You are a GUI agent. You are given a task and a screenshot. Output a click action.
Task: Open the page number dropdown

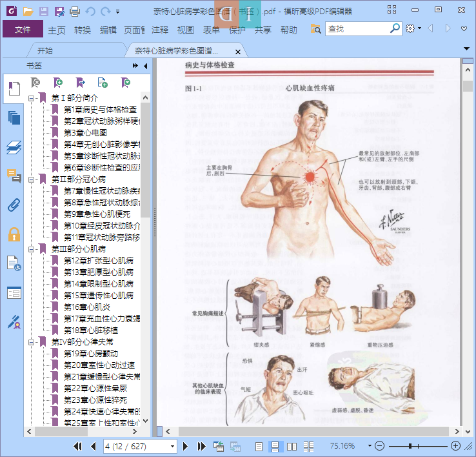click(x=172, y=447)
